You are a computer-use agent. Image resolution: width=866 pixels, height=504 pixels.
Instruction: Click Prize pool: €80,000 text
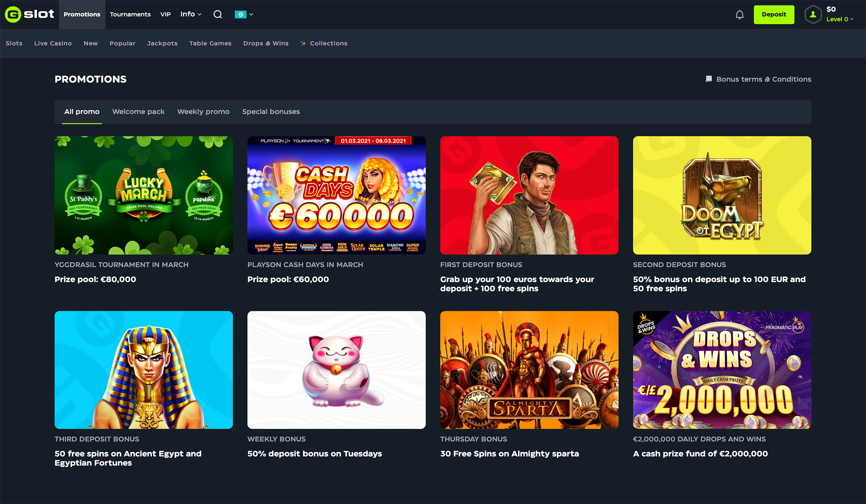click(95, 279)
